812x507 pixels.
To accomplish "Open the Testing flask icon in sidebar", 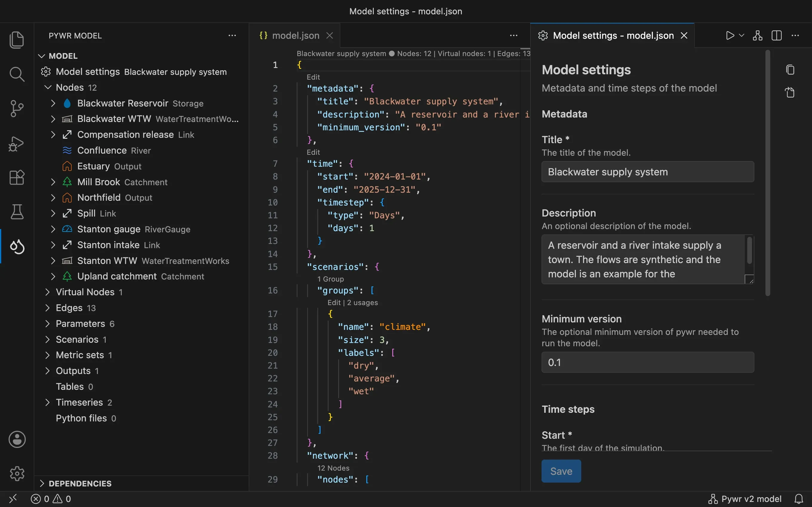I will coord(17,212).
